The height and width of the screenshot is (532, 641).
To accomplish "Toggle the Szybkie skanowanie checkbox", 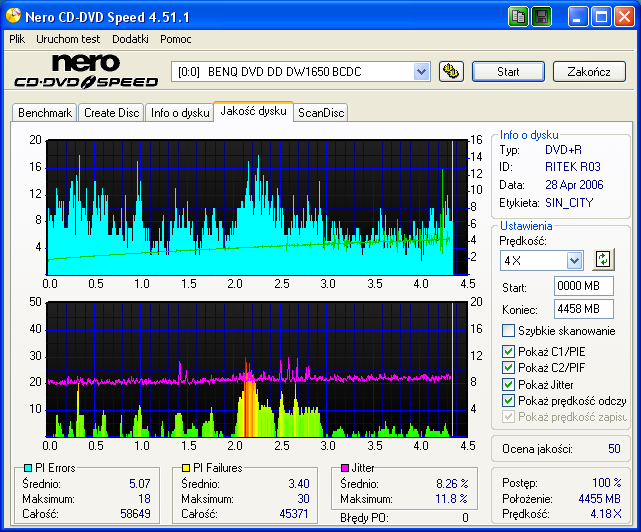I will 508,330.
